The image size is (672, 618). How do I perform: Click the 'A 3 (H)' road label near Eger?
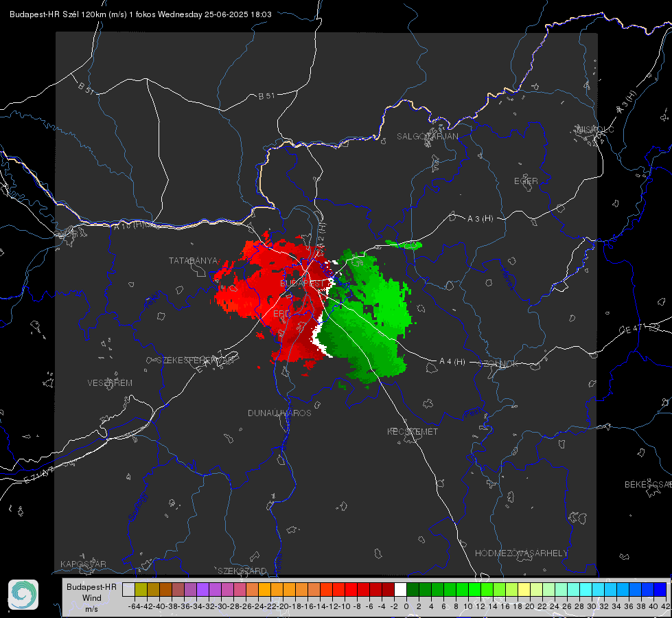tap(480, 219)
